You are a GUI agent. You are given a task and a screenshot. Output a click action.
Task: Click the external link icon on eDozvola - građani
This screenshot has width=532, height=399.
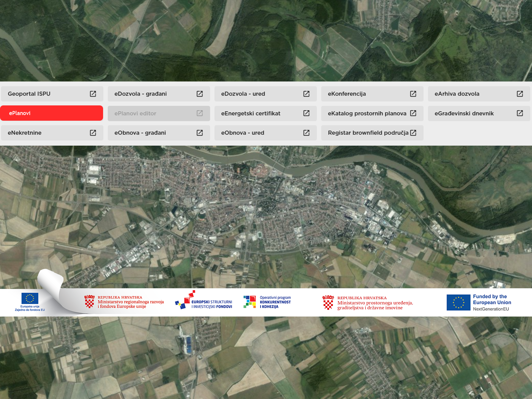pyautogui.click(x=200, y=94)
